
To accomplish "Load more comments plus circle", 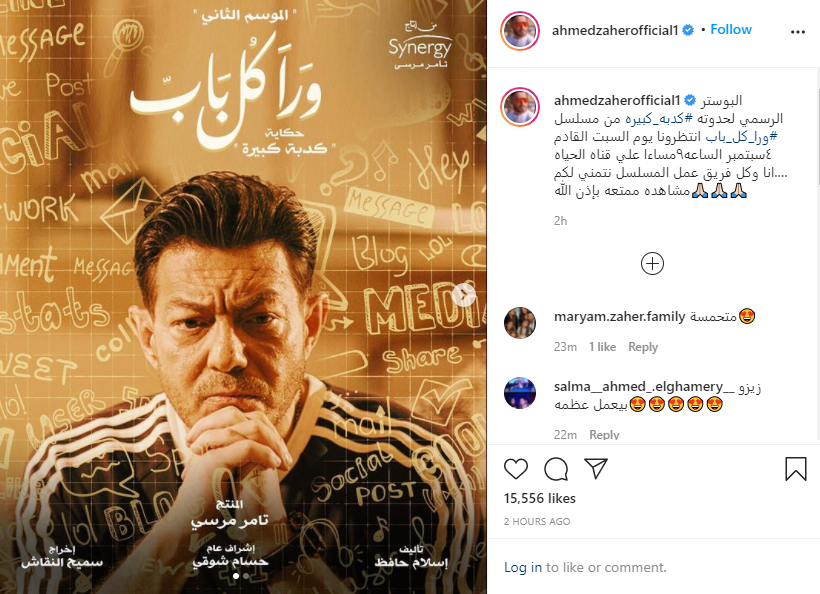I will coord(652,264).
